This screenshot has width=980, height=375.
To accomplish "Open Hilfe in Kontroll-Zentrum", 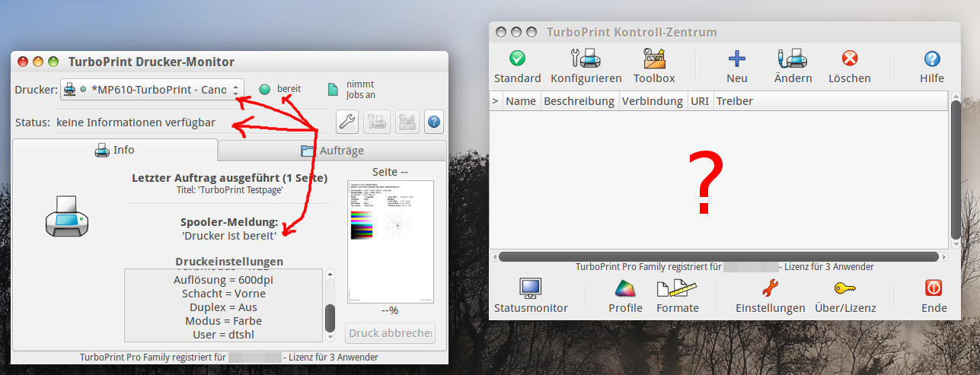I will pos(931,59).
